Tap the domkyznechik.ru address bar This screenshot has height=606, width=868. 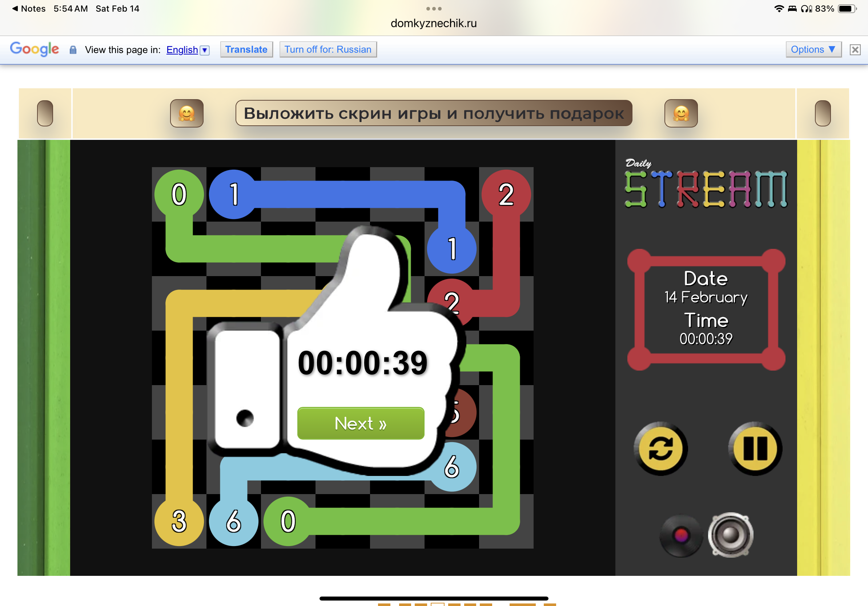pos(433,23)
